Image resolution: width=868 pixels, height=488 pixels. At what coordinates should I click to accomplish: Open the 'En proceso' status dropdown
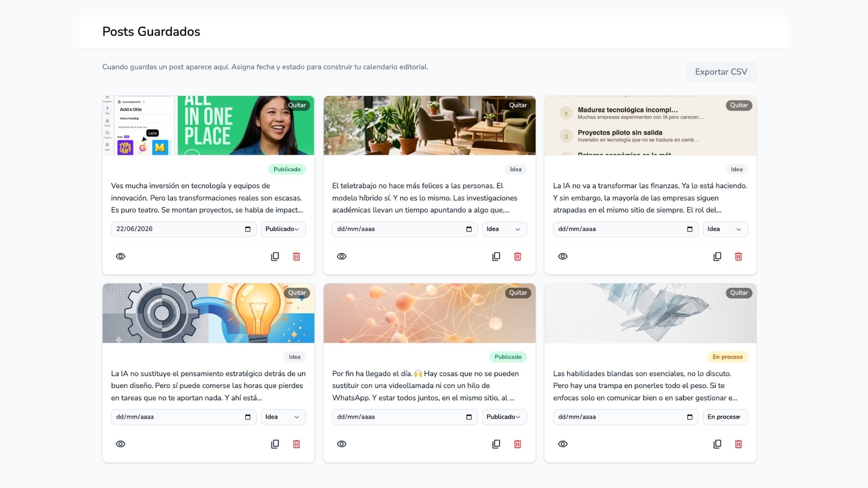point(725,417)
